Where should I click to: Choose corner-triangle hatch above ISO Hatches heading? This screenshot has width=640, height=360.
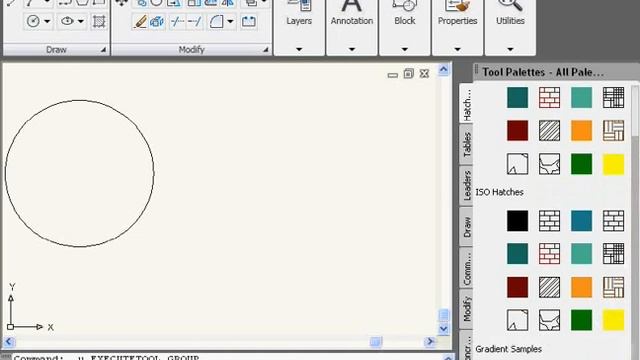pyautogui.click(x=518, y=164)
